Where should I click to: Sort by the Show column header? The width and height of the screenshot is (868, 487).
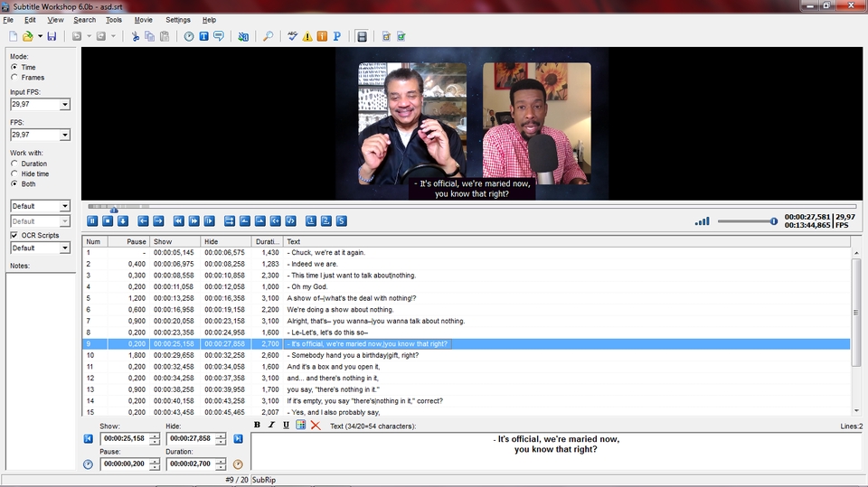tap(175, 242)
